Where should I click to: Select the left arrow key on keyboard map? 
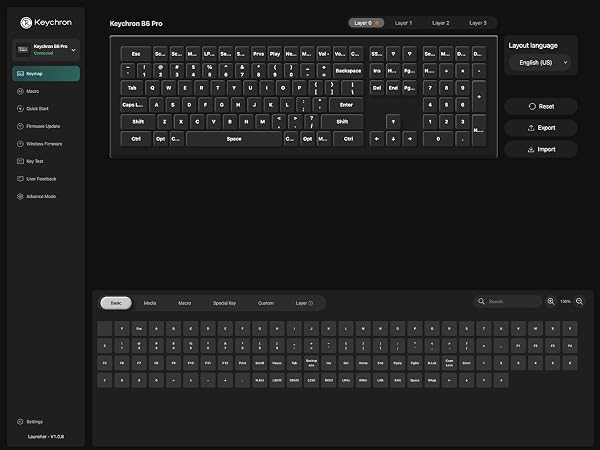click(377, 139)
